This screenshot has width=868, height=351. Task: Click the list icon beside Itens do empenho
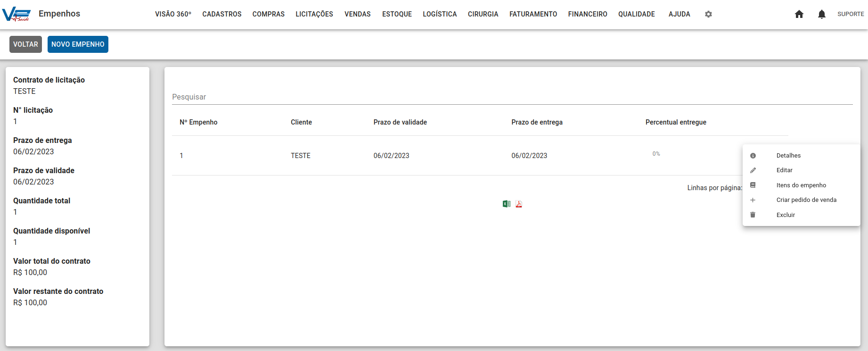(753, 185)
